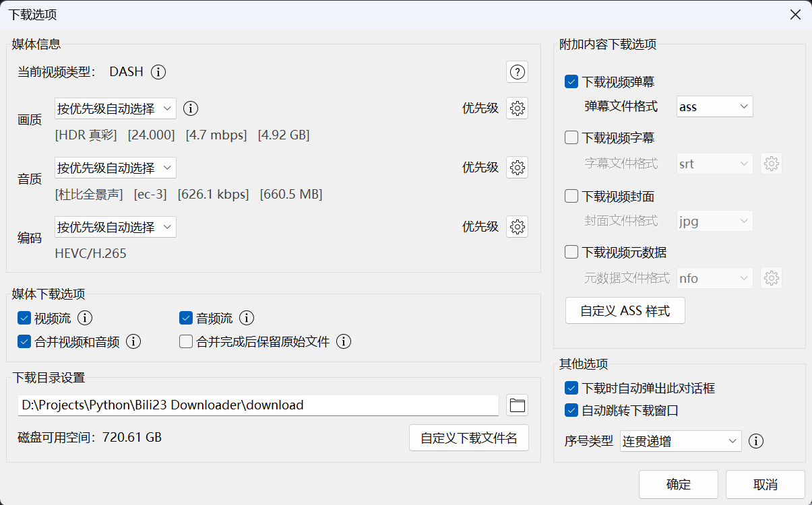Image resolution: width=812 pixels, height=505 pixels.
Task: Uncheck the video stream checkbox
Action: [25, 318]
